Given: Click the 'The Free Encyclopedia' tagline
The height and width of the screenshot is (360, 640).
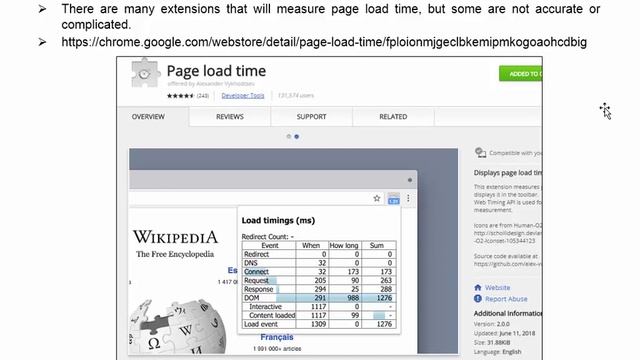Looking at the screenshot, I should tap(175, 254).
